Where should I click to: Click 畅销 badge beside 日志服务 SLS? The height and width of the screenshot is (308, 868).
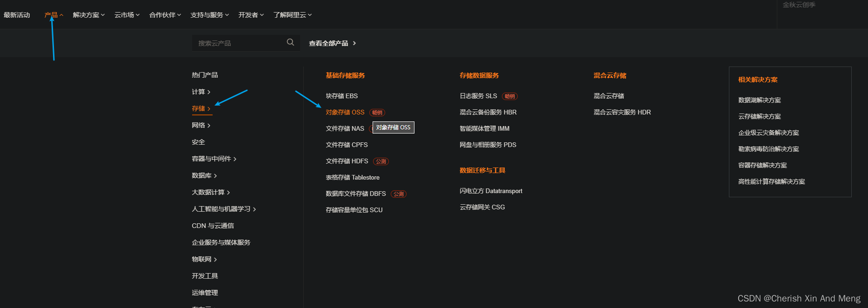tap(510, 96)
